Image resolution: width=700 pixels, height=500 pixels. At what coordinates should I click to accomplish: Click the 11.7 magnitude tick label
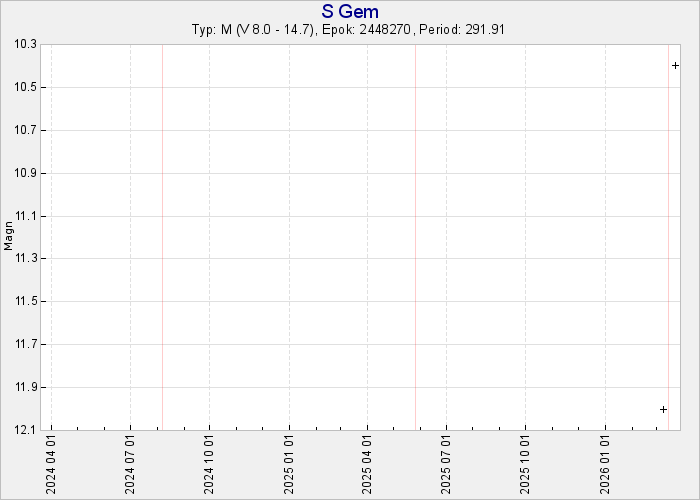[26, 345]
